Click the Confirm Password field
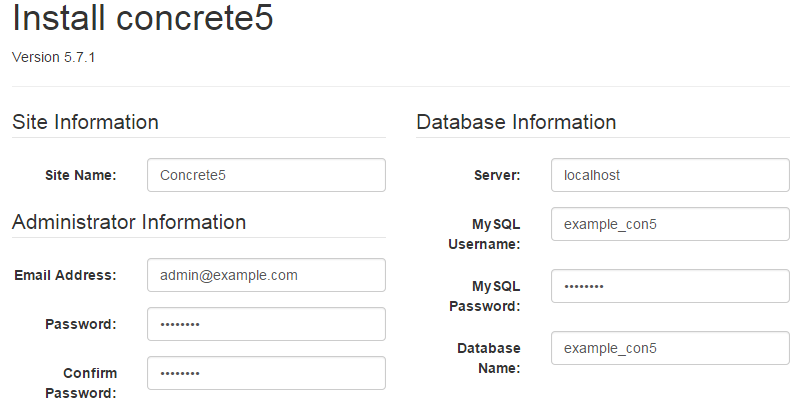Screen dimensions: 800x414 (266, 373)
